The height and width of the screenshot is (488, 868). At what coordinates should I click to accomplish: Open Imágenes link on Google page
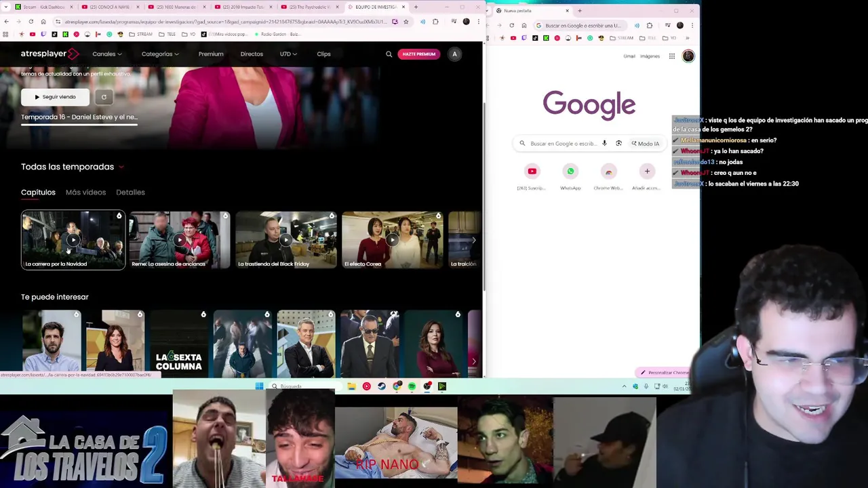click(x=650, y=56)
